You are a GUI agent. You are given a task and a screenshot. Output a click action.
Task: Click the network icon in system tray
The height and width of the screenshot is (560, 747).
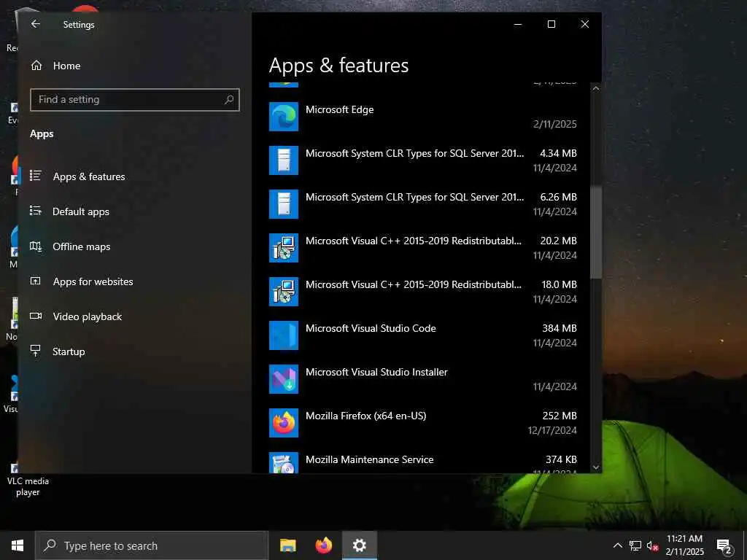click(x=635, y=545)
